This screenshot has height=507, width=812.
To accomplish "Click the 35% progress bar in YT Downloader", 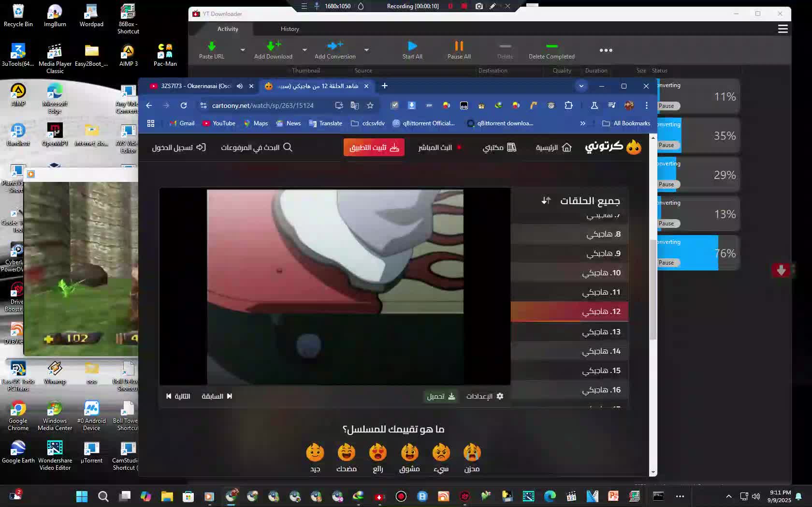I will click(x=698, y=135).
